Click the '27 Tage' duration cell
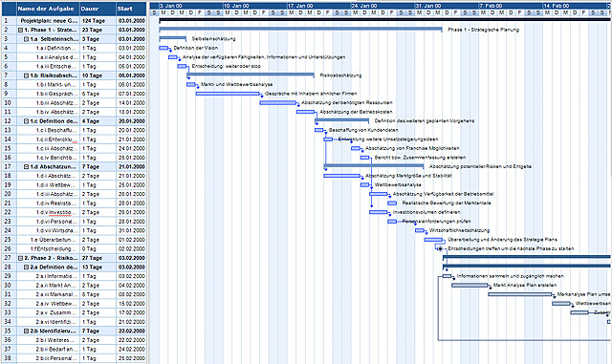 pos(98,258)
